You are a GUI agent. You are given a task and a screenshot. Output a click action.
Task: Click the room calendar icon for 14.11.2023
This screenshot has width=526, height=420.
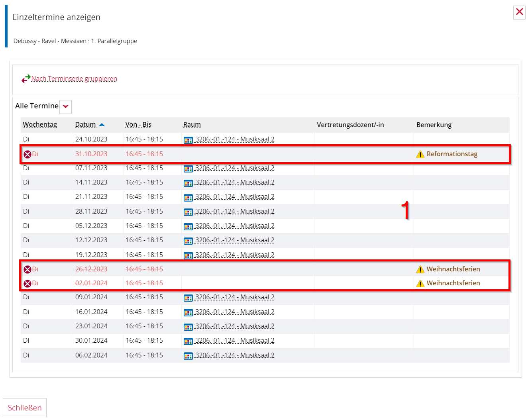[188, 183]
